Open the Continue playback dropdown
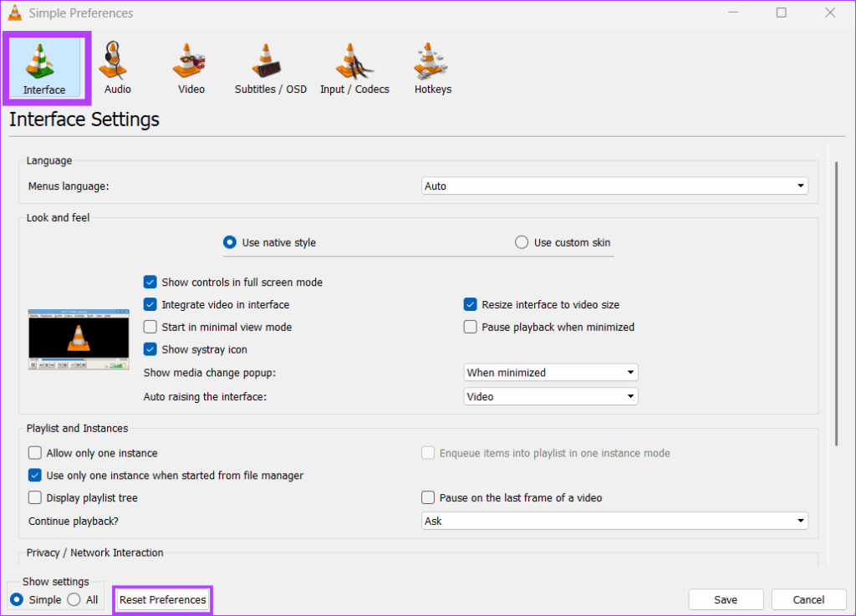This screenshot has width=856, height=616. (x=614, y=520)
